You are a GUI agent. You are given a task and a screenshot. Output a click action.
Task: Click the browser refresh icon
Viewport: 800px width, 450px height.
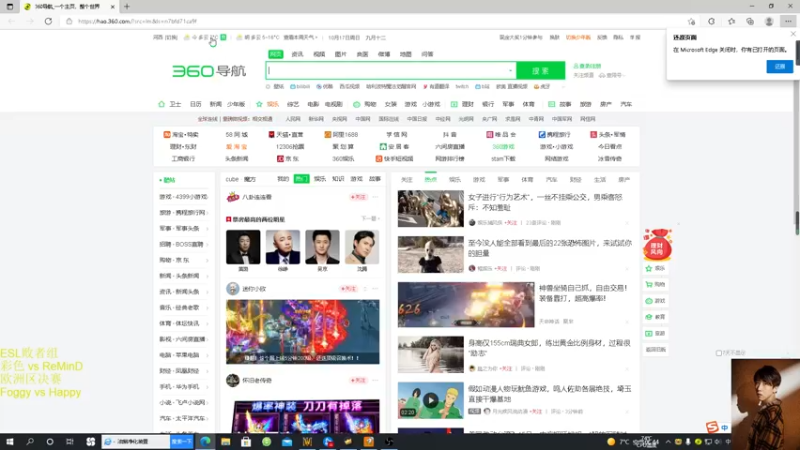[48, 21]
